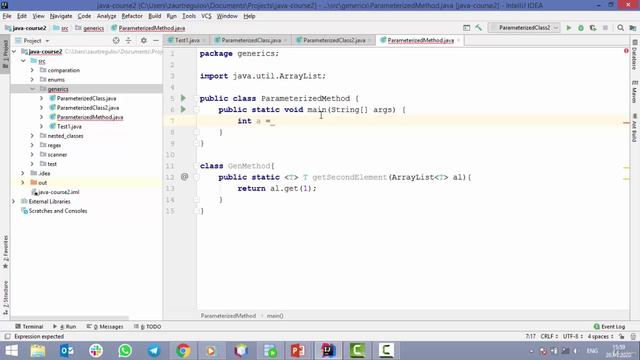Open the Navigate menu
Screen dimensions: 640x360
(x=61, y=16)
